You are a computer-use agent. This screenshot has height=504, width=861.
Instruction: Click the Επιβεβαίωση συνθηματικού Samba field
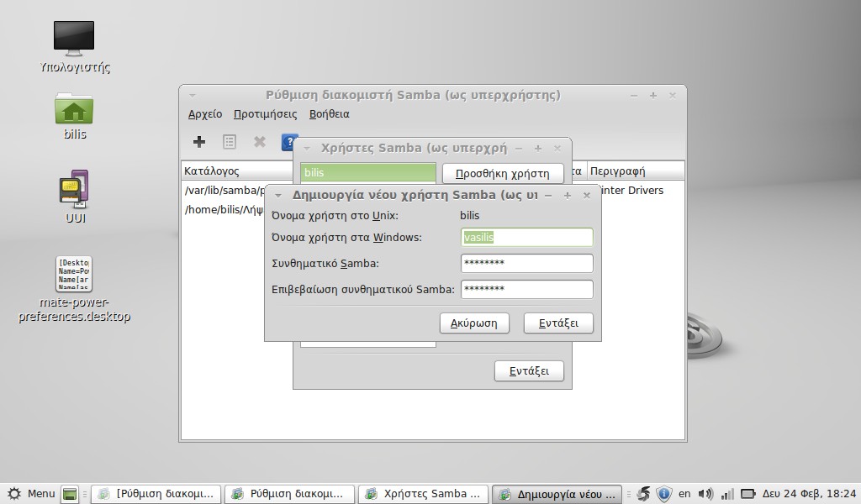tap(527, 290)
